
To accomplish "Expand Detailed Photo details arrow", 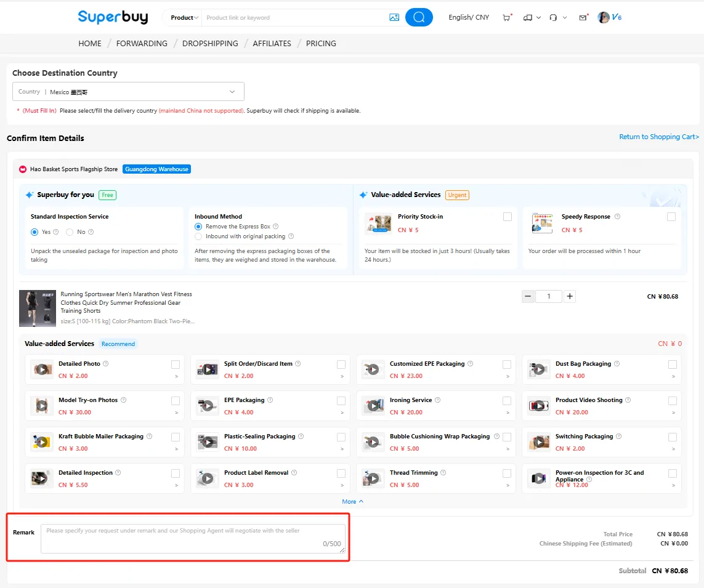I will tap(176, 377).
